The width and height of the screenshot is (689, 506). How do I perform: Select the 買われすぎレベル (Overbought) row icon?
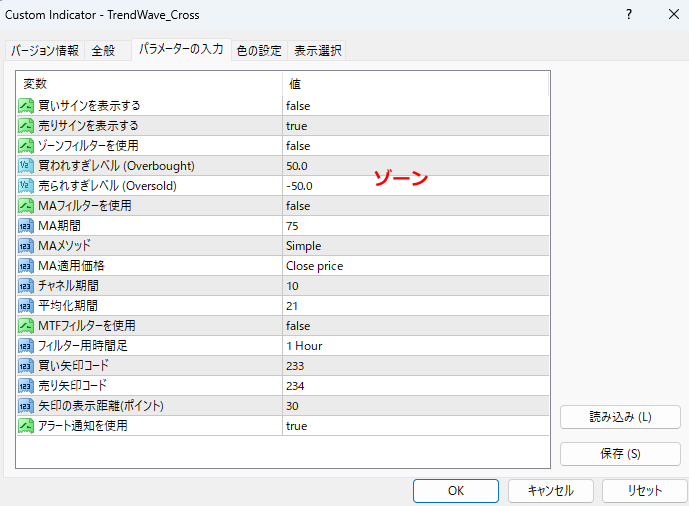(26, 166)
